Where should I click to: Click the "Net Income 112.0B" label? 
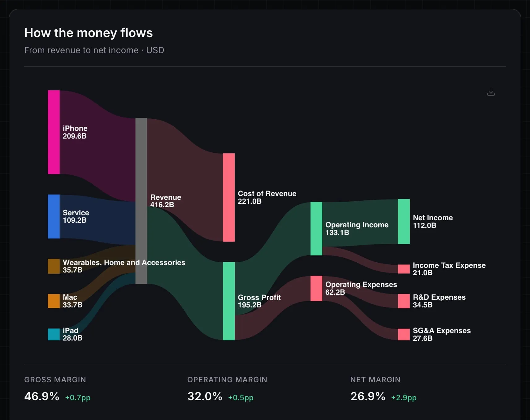[x=433, y=221]
